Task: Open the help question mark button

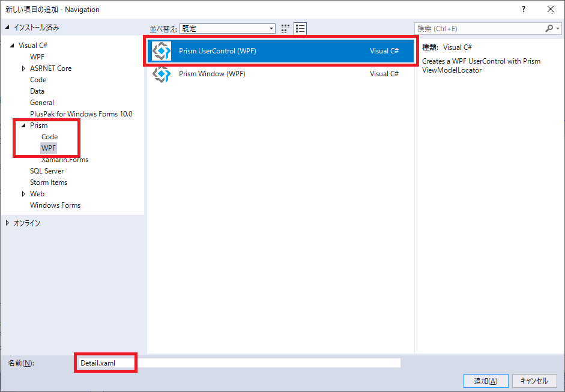Action: [x=524, y=10]
